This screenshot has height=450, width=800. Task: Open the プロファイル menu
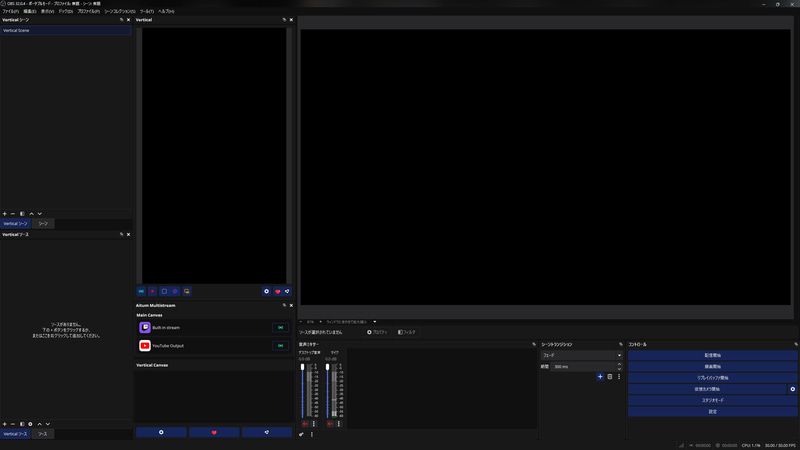coord(89,11)
